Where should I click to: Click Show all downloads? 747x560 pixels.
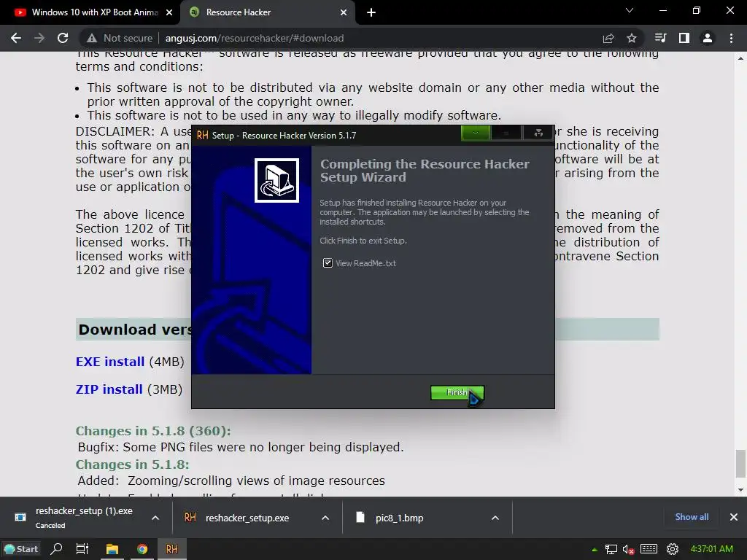coord(692,517)
